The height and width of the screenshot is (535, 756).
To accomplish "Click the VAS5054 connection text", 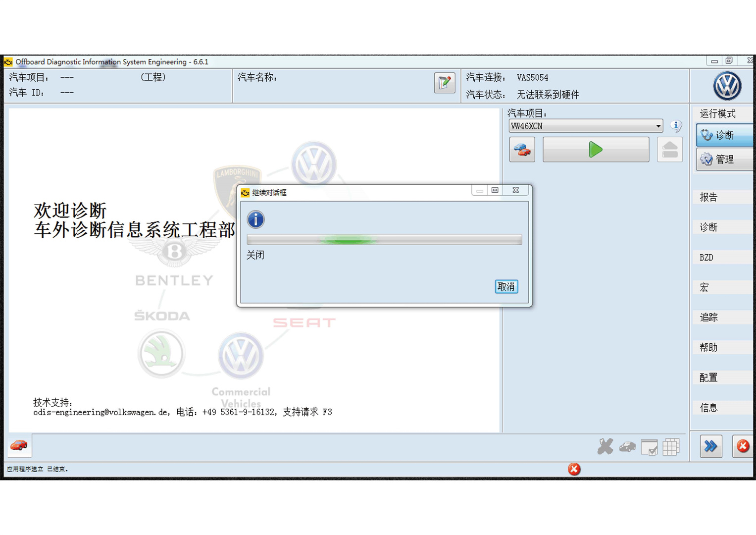I will (533, 78).
